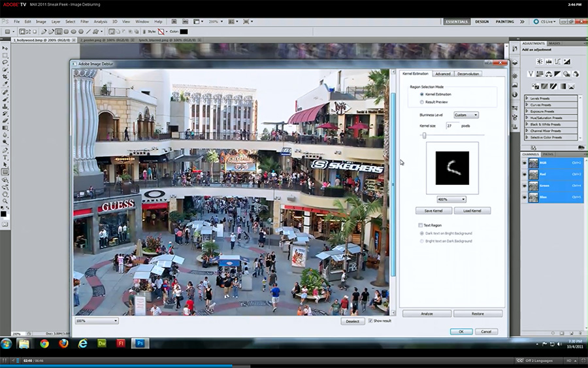Select the Dodge tool

pos(5,142)
